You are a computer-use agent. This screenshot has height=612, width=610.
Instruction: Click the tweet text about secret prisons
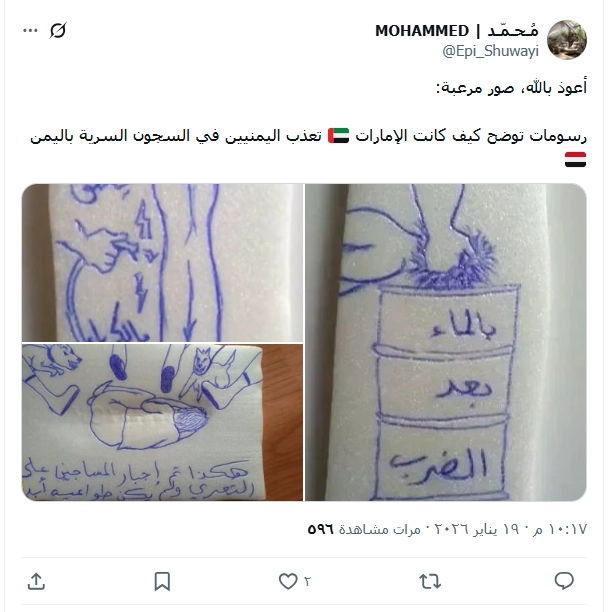(308, 147)
